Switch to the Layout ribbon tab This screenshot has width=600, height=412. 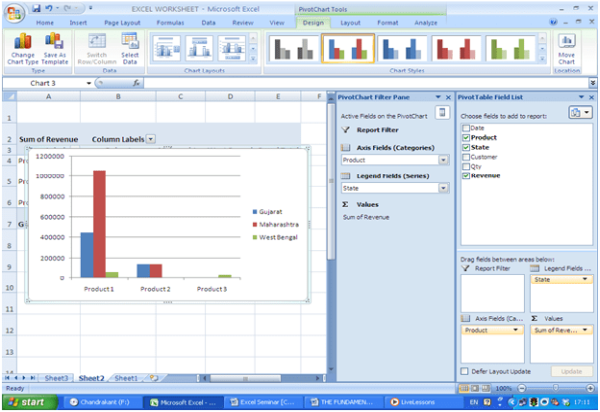350,21
